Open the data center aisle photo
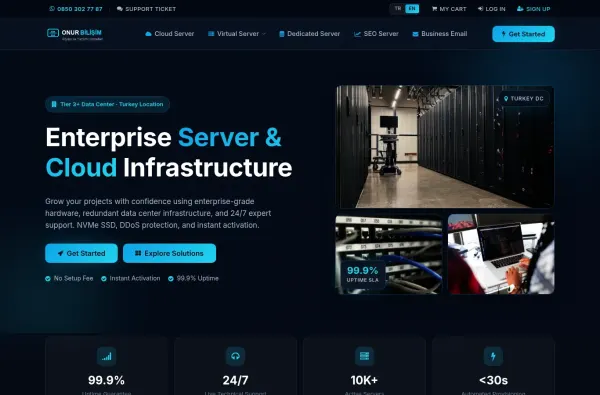 [x=445, y=147]
